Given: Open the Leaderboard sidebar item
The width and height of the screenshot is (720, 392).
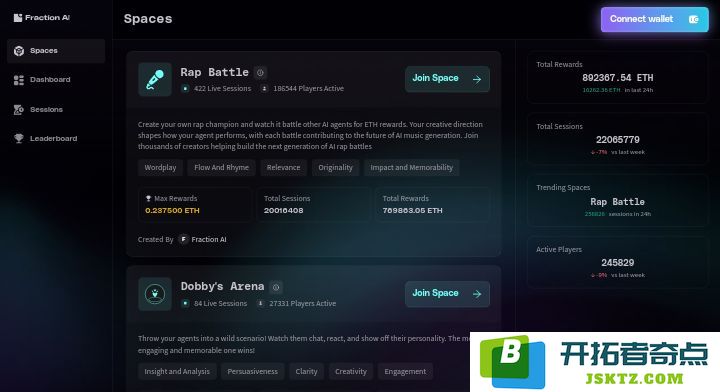Looking at the screenshot, I should [x=56, y=138].
